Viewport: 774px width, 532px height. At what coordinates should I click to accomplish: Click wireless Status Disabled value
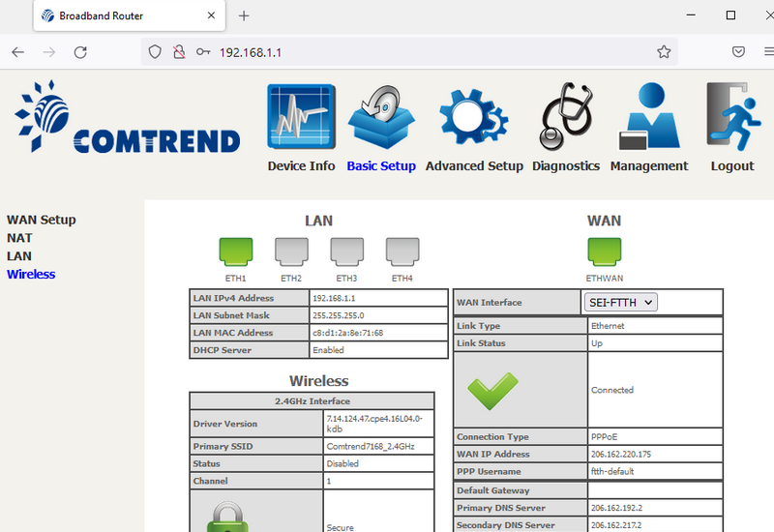click(342, 463)
